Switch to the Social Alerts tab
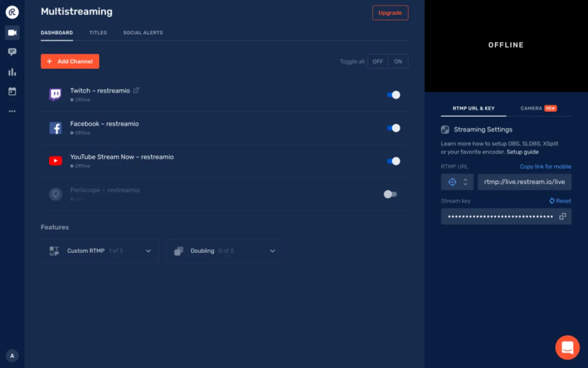 click(143, 33)
